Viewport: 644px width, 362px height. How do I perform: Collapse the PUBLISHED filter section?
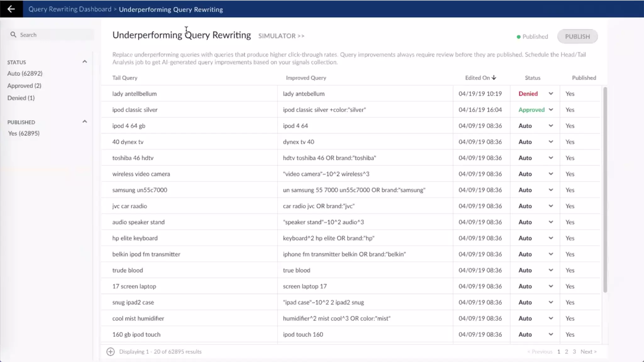85,122
